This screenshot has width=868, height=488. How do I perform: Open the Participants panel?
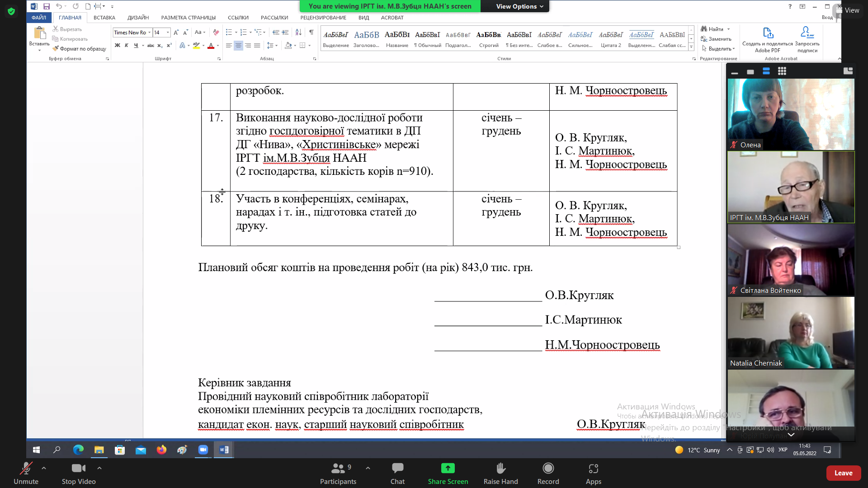338,473
